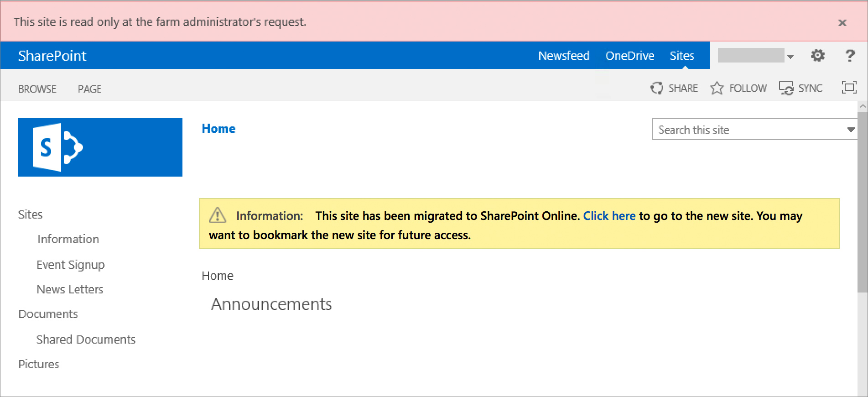
Task: Toggle focus on content mode icon
Action: point(849,88)
